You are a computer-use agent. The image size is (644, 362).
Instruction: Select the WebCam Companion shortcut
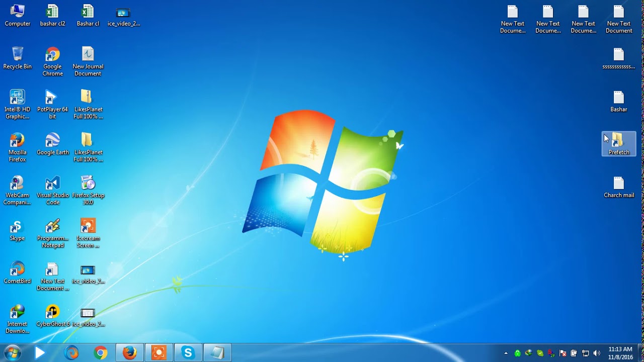click(18, 190)
